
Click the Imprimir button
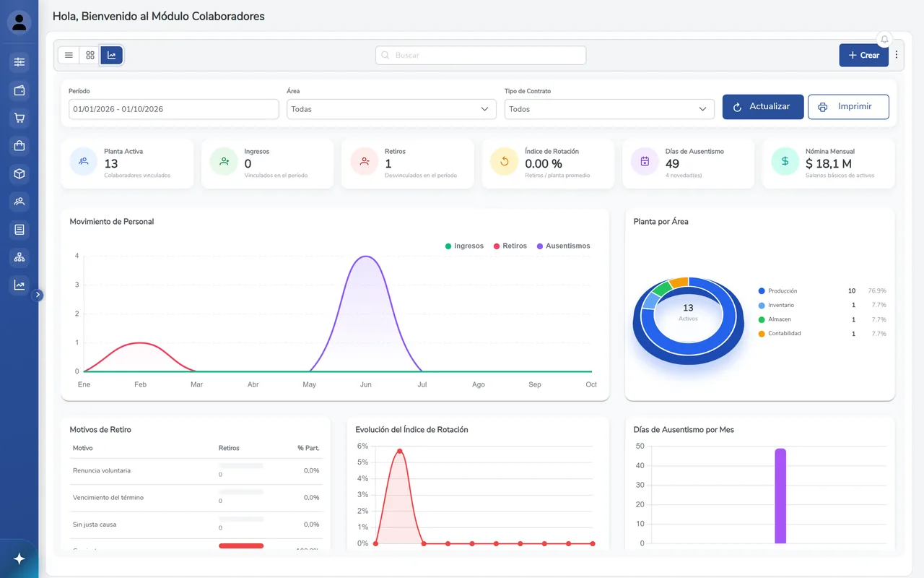(x=848, y=107)
